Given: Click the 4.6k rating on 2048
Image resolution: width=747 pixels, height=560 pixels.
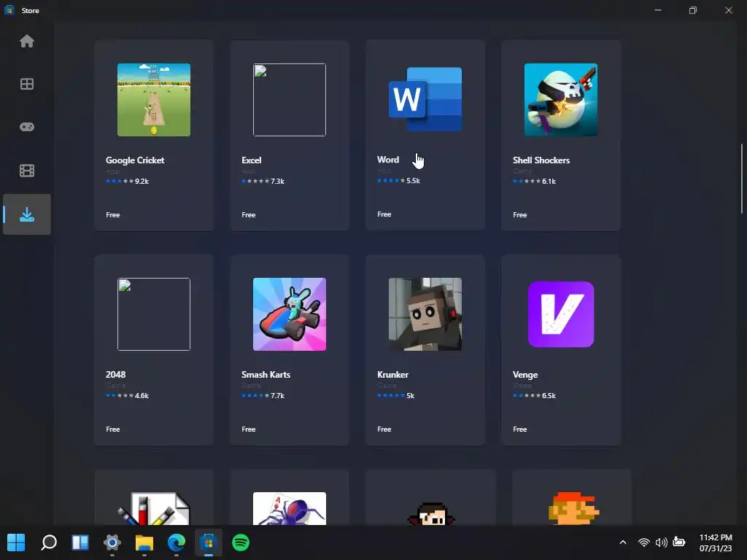Looking at the screenshot, I should click(x=142, y=396).
